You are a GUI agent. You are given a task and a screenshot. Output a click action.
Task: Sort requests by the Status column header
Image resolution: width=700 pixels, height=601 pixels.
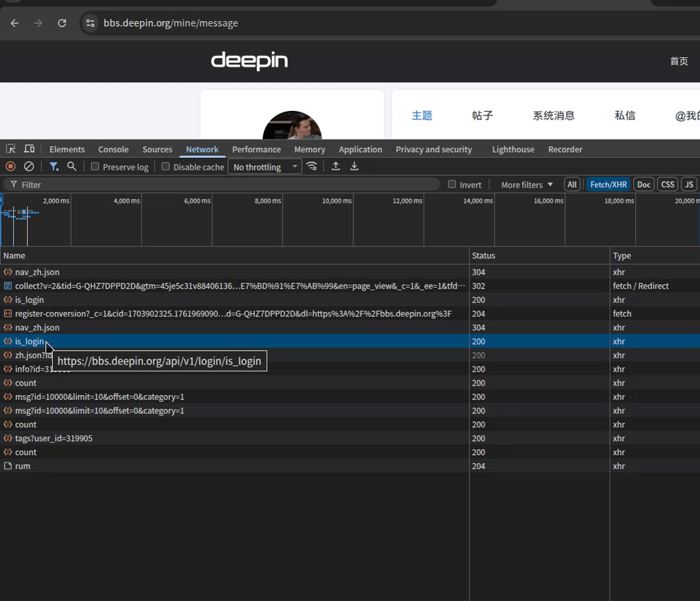click(x=540, y=256)
